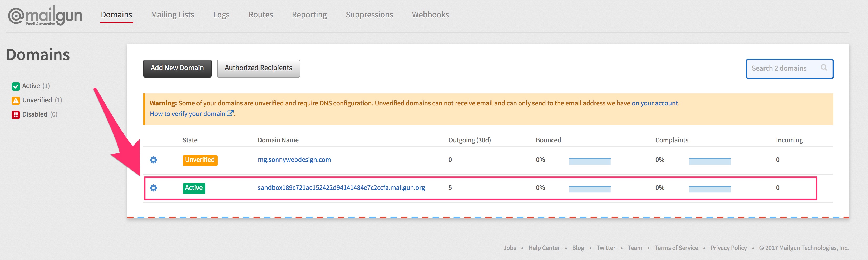Open settings gear for sandbox domain row

click(153, 188)
